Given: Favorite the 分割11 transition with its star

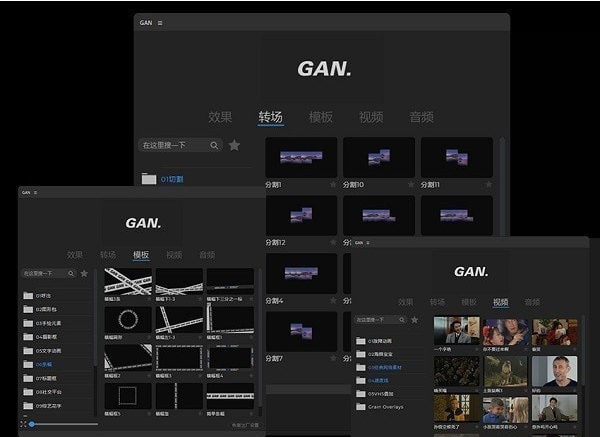Looking at the screenshot, I should [489, 185].
